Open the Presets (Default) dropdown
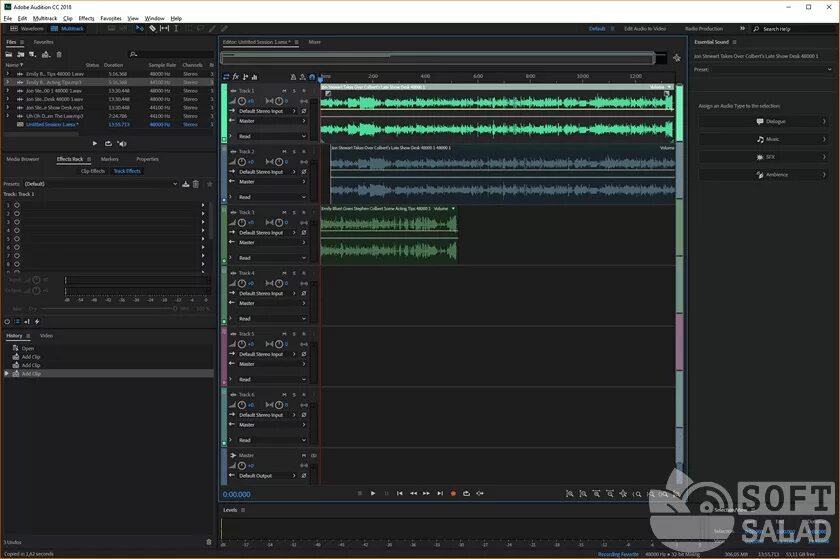 tap(101, 184)
